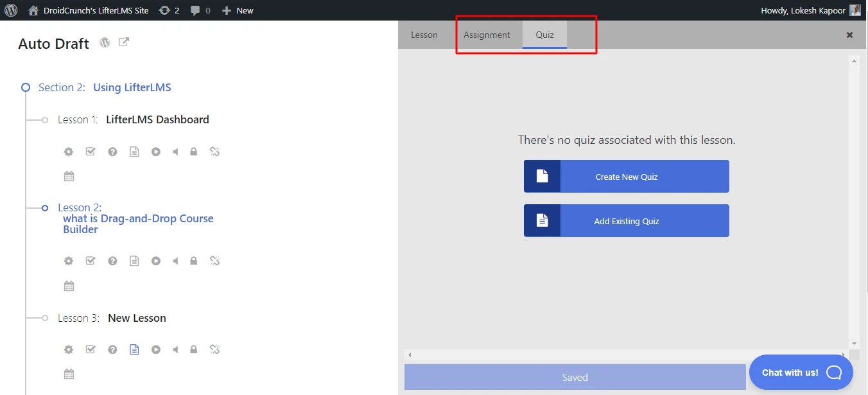Click Section 2 title Using LifterLMS

(132, 87)
